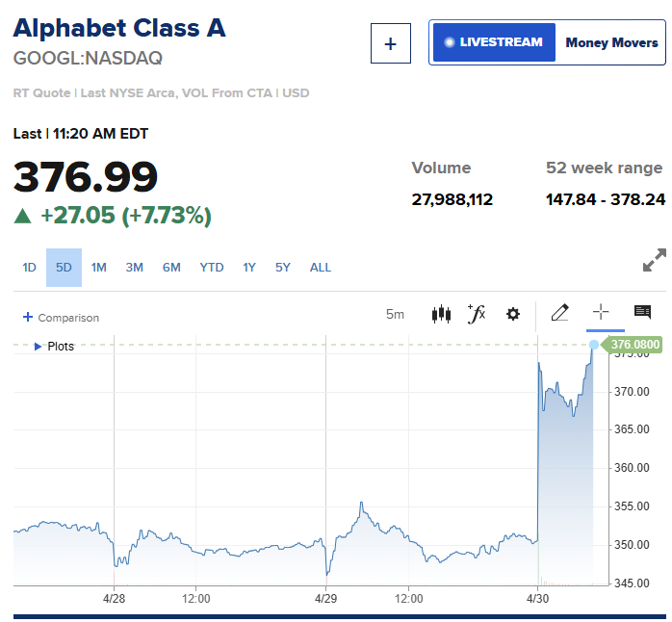Click the LIVESTREAM button

(x=494, y=42)
